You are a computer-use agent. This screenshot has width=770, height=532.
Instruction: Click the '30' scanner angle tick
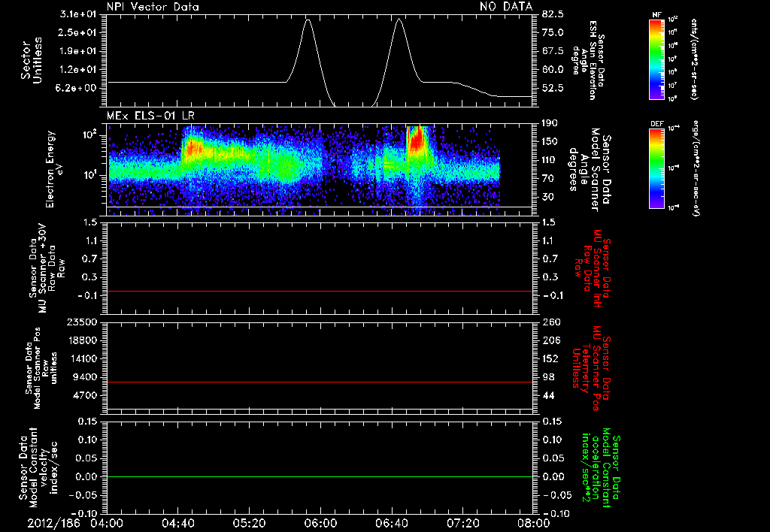tap(547, 198)
